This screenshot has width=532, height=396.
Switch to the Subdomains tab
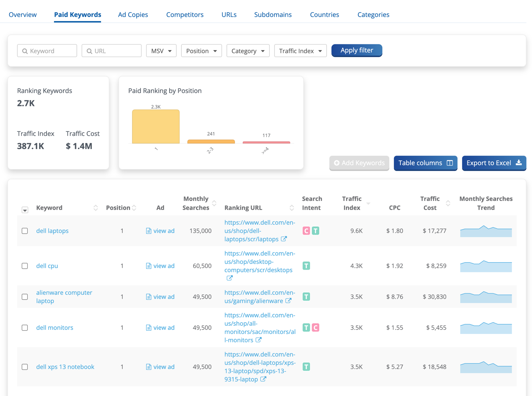click(x=273, y=15)
